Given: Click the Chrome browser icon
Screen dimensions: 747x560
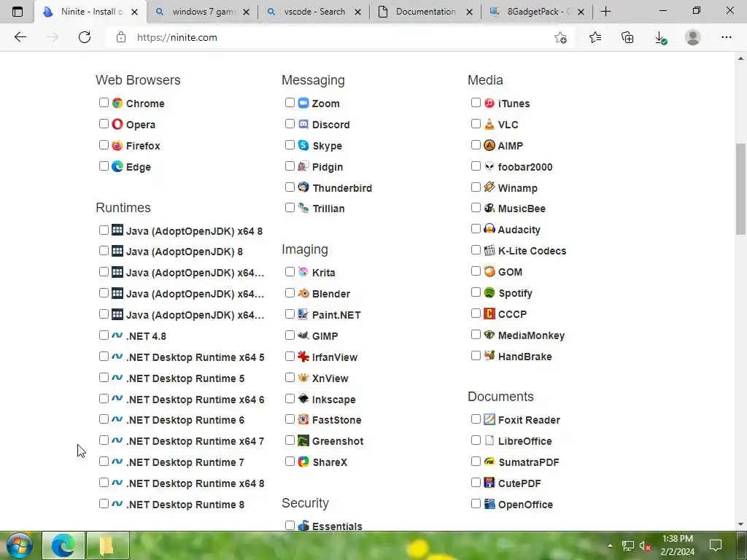Looking at the screenshot, I should coord(117,103).
